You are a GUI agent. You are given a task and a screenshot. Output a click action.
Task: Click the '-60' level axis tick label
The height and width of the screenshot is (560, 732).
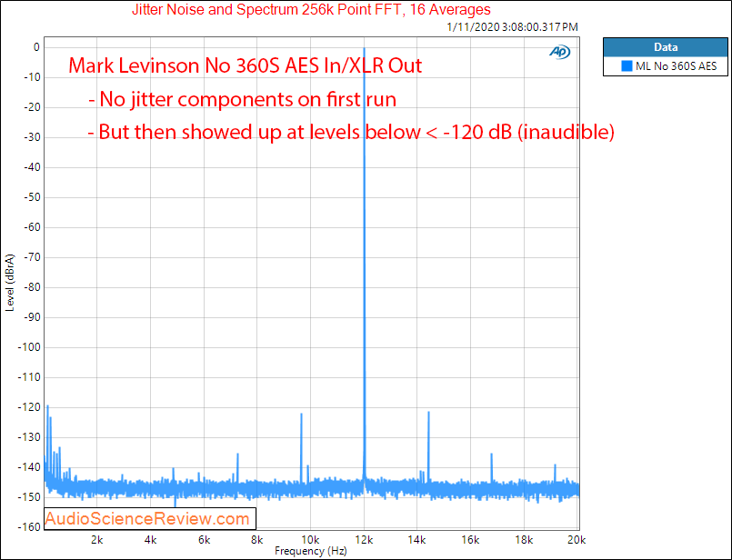point(32,227)
